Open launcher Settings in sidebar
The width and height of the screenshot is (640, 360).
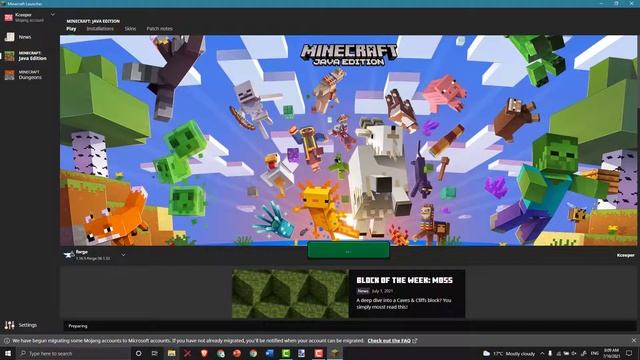coord(21,325)
